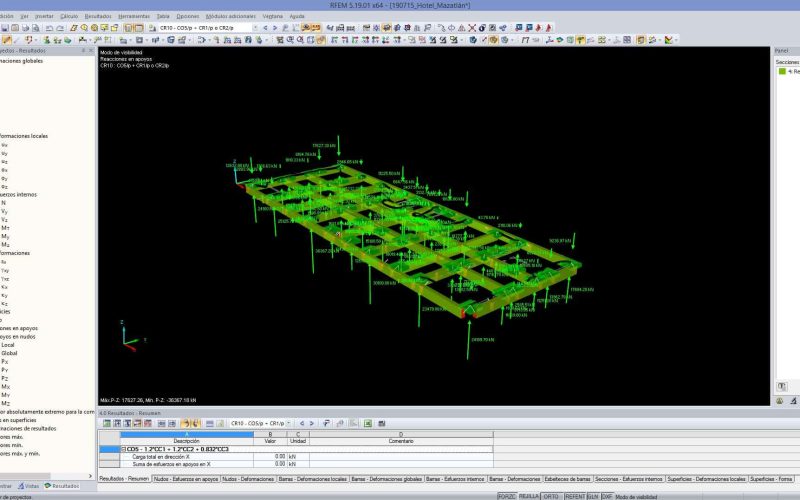800x500 pixels.
Task: Click the Descripción column header
Action: 187,441
